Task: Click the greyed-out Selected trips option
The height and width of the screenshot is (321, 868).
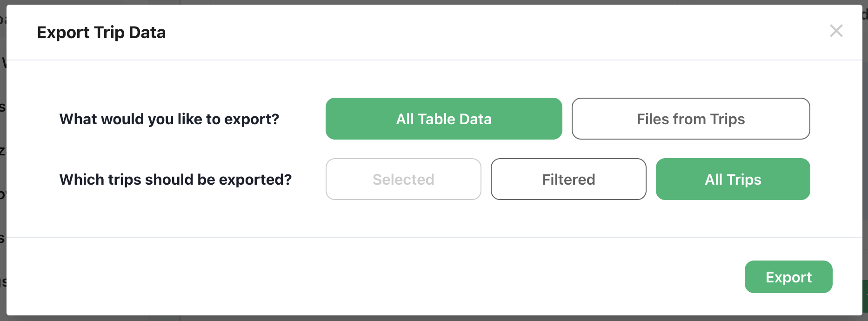Action: 403,179
